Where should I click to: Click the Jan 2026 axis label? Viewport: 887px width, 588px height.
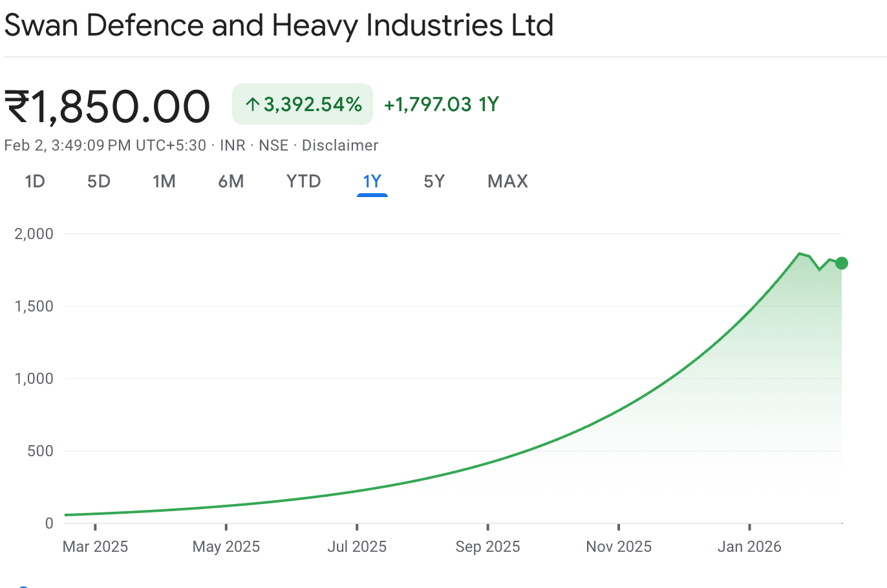(749, 547)
